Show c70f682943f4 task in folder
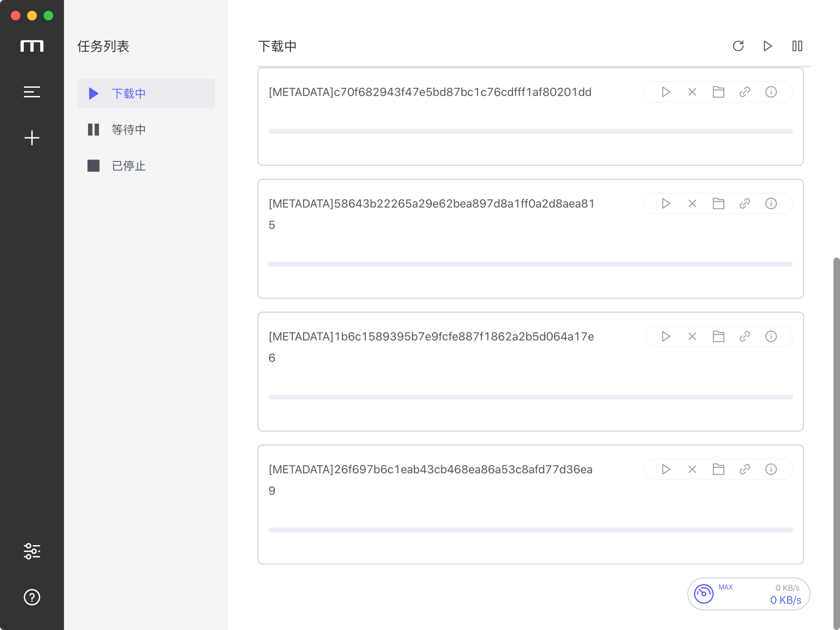Viewport: 840px width, 630px height. [719, 92]
